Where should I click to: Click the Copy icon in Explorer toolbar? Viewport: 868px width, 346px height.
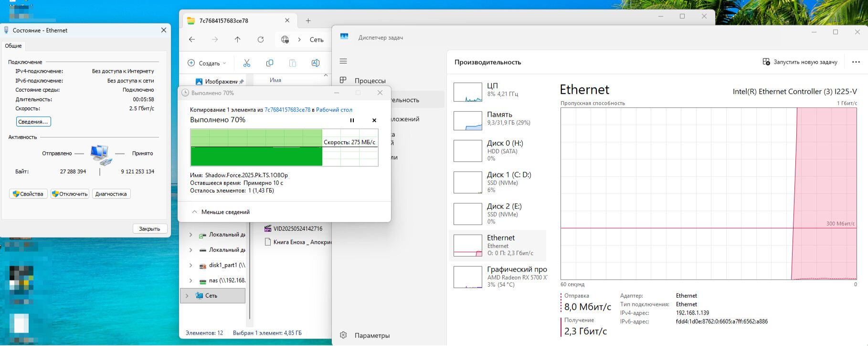pos(269,63)
